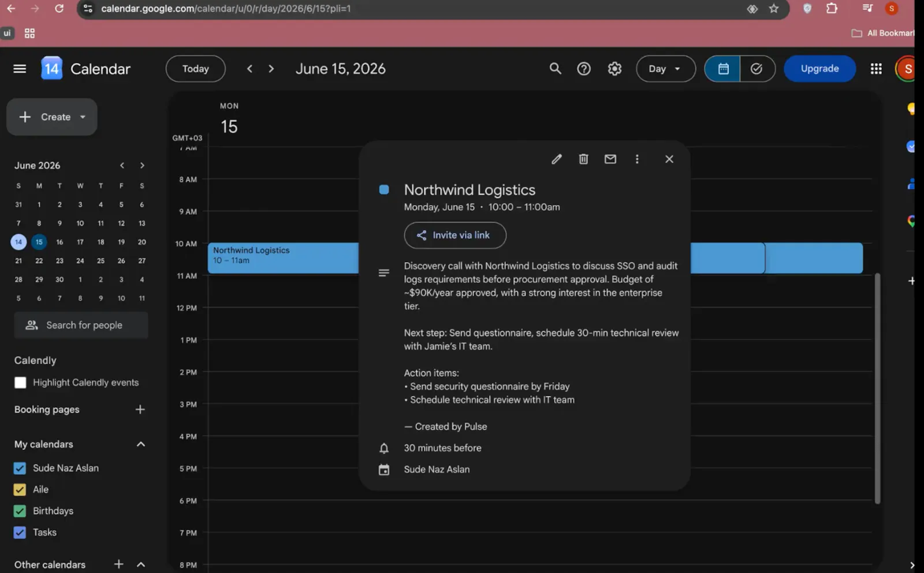Click the 15 date header
Image resolution: width=924 pixels, height=573 pixels.
point(229,126)
